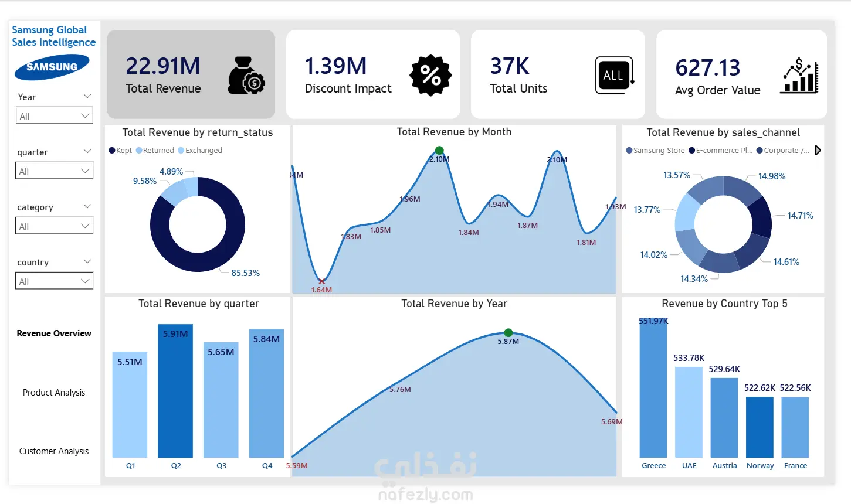Select the Q4 bar showing 5.84M

tap(266, 393)
